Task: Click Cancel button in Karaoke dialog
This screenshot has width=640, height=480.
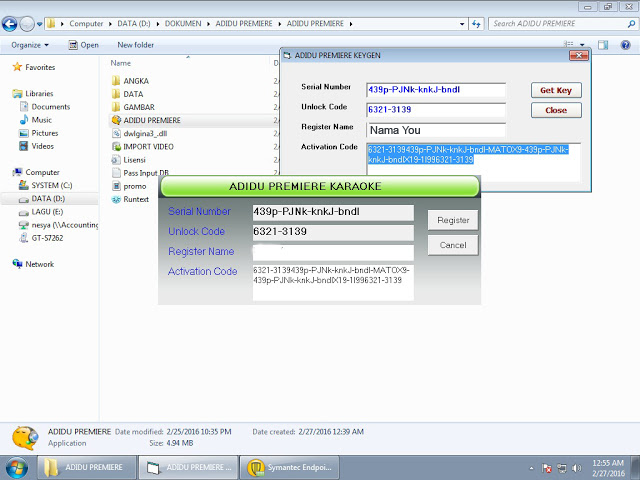Action: (x=453, y=245)
